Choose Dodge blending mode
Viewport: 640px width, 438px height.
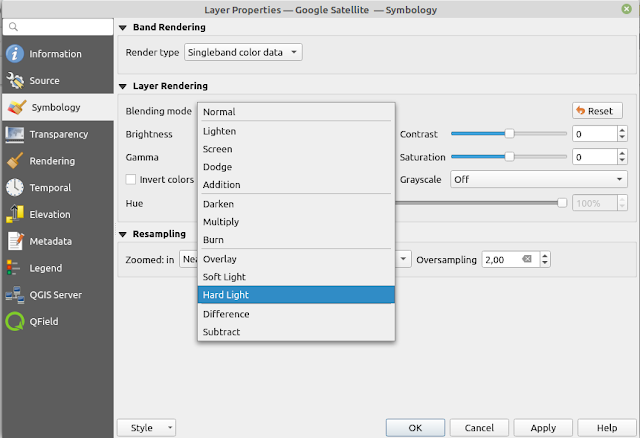(x=296, y=167)
